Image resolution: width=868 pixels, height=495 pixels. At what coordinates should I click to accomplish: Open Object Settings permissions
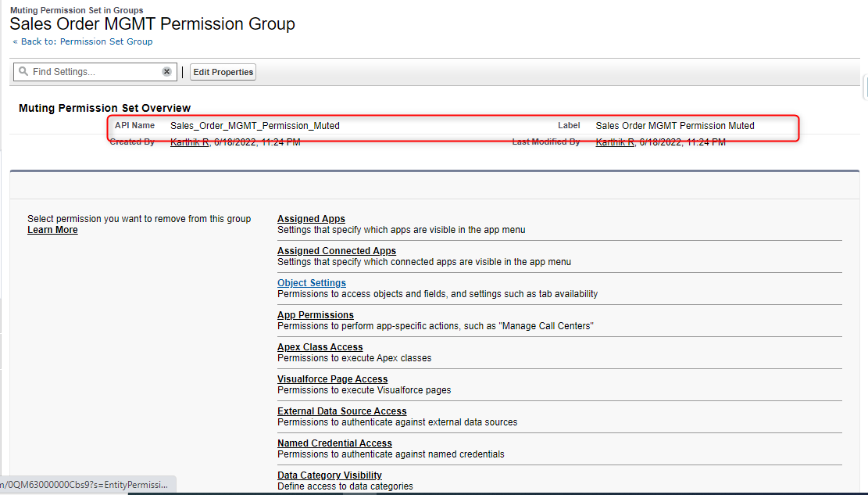pyautogui.click(x=311, y=282)
